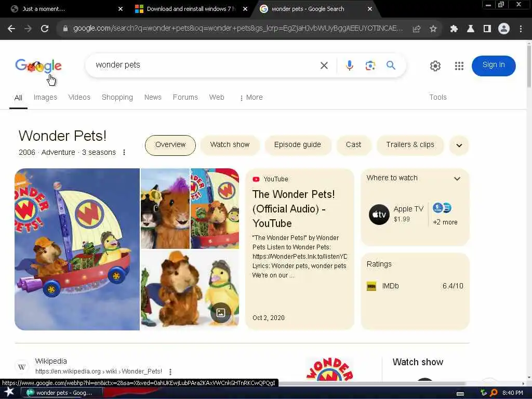Switch to the Forums tab
Screen dimensions: 532x399
pos(185,97)
